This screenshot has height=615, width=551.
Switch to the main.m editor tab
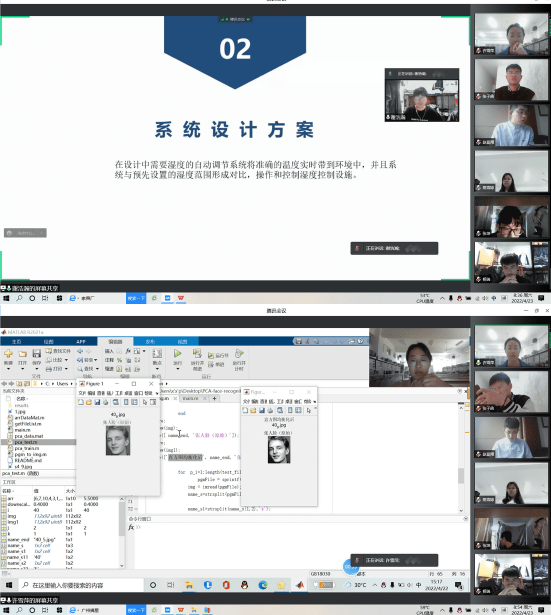(x=190, y=398)
